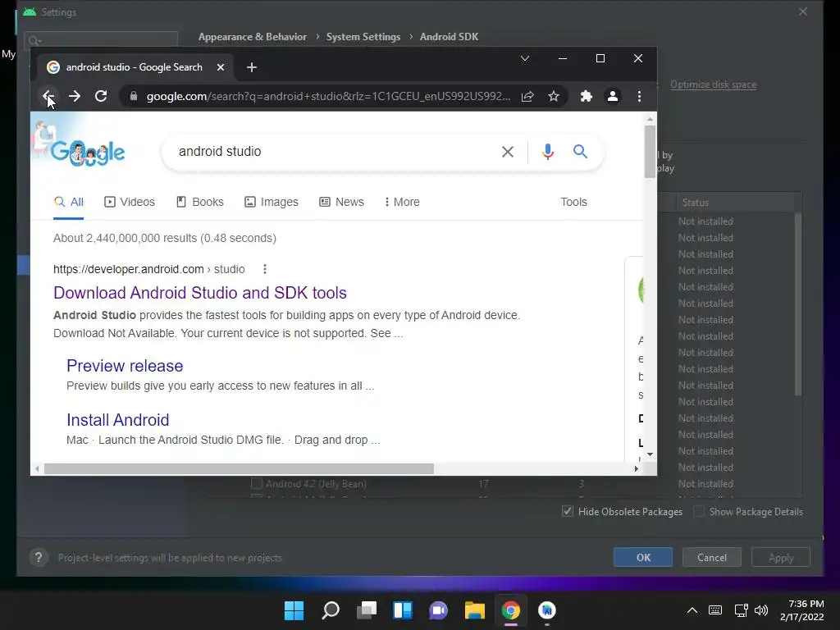Open Windows Start menu
840x630 pixels.
(x=294, y=610)
